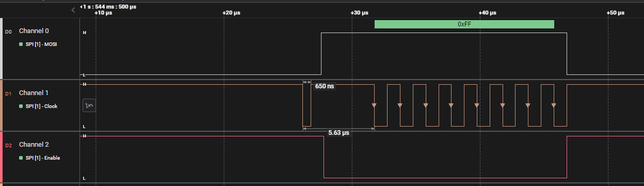Viewport: 644px width, 186px height.
Task: Click the green SPI MOSI analyzer indicator
Action: coord(21,44)
